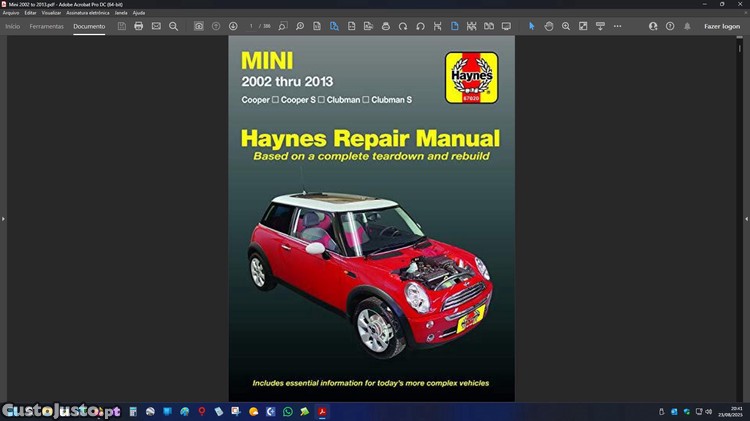Image resolution: width=750 pixels, height=421 pixels.
Task: Switch to the Ferramentas tab
Action: click(x=47, y=26)
